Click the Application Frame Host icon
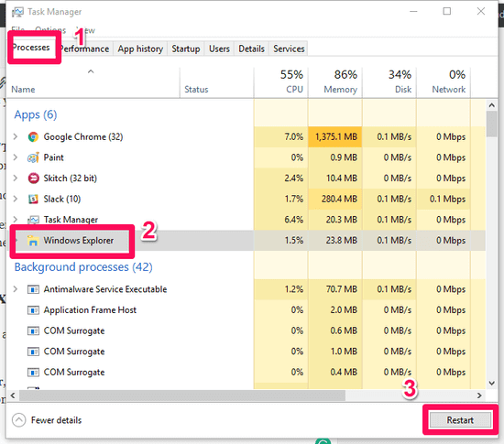This screenshot has height=444, width=504. point(33,310)
